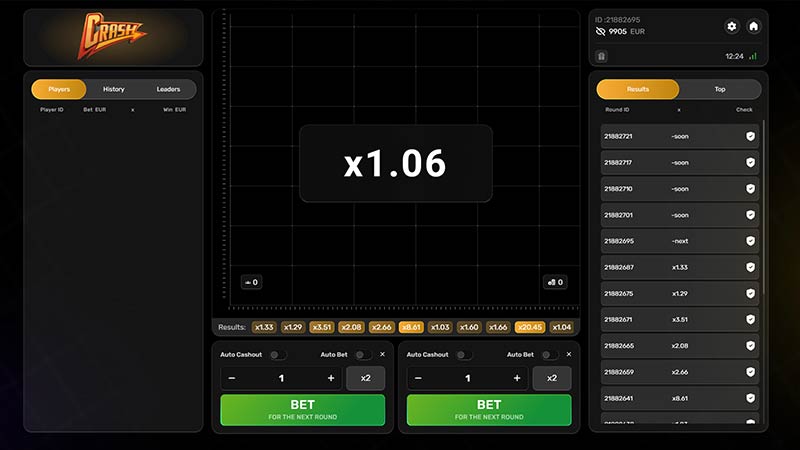The image size is (800, 450).
Task: Decrease left bet amount with minus
Action: tap(232, 378)
